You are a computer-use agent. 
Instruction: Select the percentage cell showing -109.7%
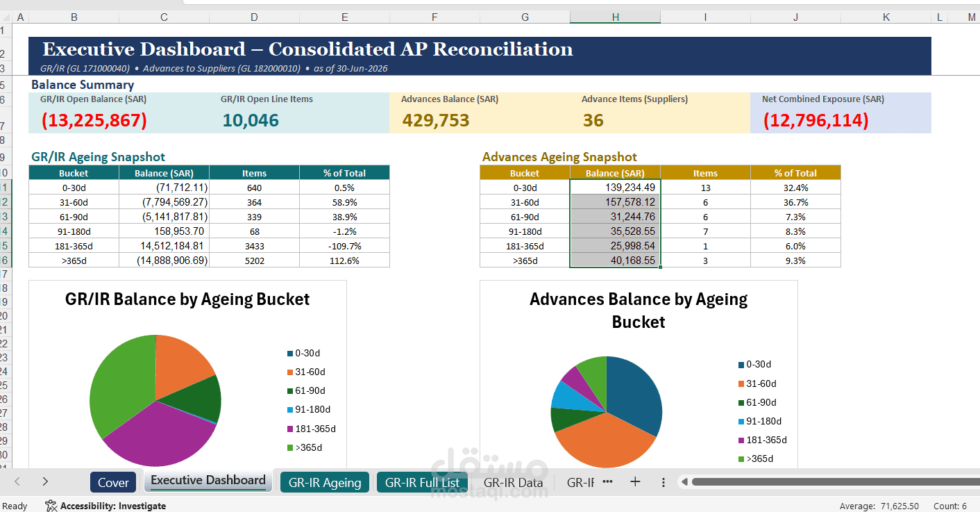344,246
